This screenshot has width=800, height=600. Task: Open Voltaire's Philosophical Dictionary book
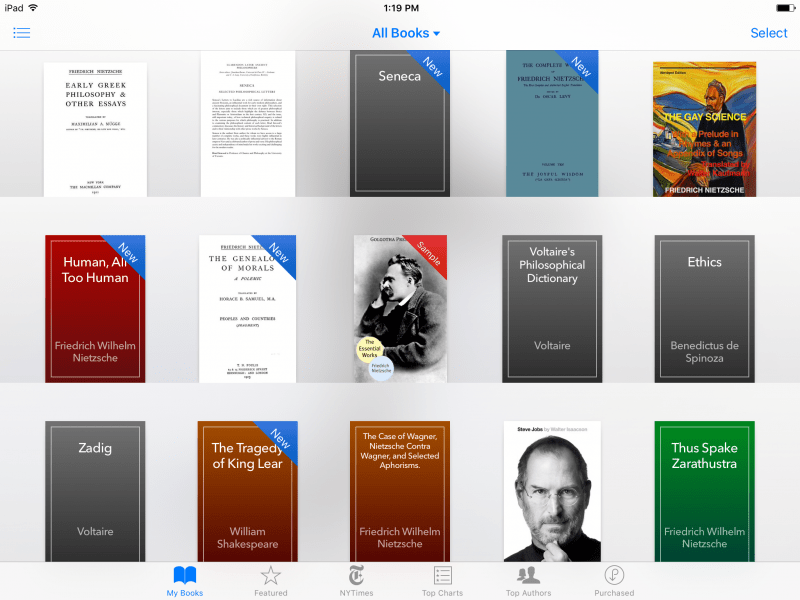[x=552, y=309]
